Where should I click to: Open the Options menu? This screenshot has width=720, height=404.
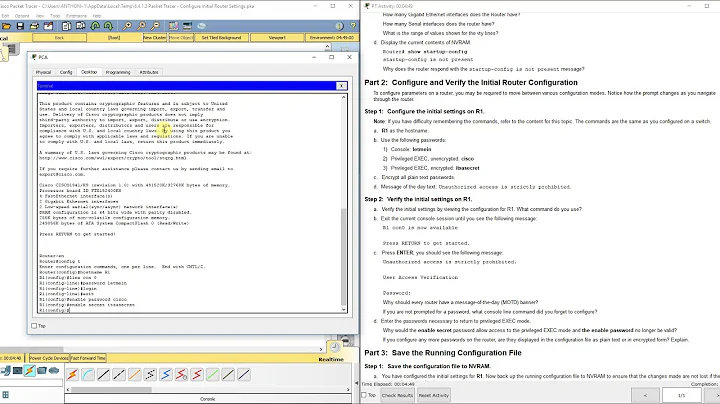coord(22,16)
